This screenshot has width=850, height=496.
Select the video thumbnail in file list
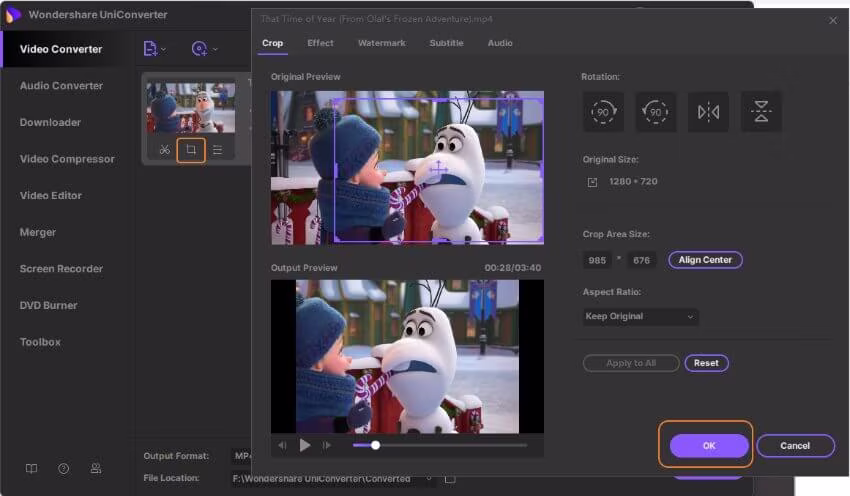pos(191,107)
